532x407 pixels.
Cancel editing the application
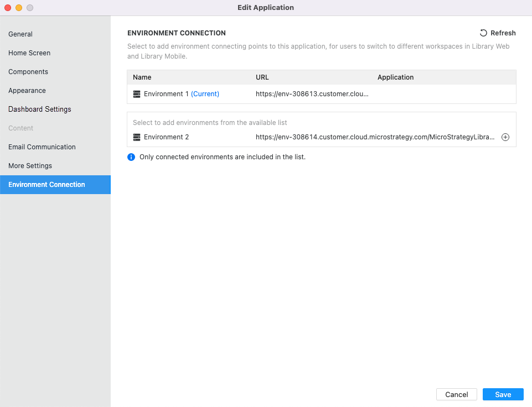(457, 394)
